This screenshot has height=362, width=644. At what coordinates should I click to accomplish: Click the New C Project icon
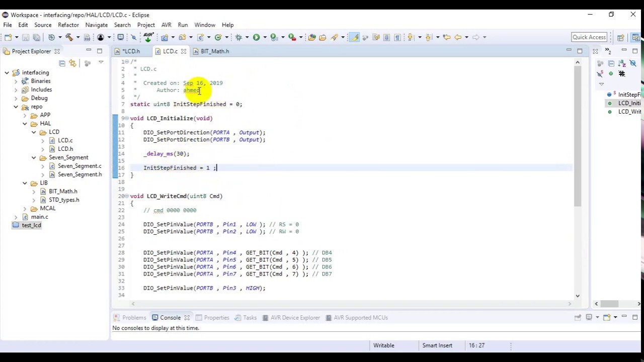coord(165,37)
